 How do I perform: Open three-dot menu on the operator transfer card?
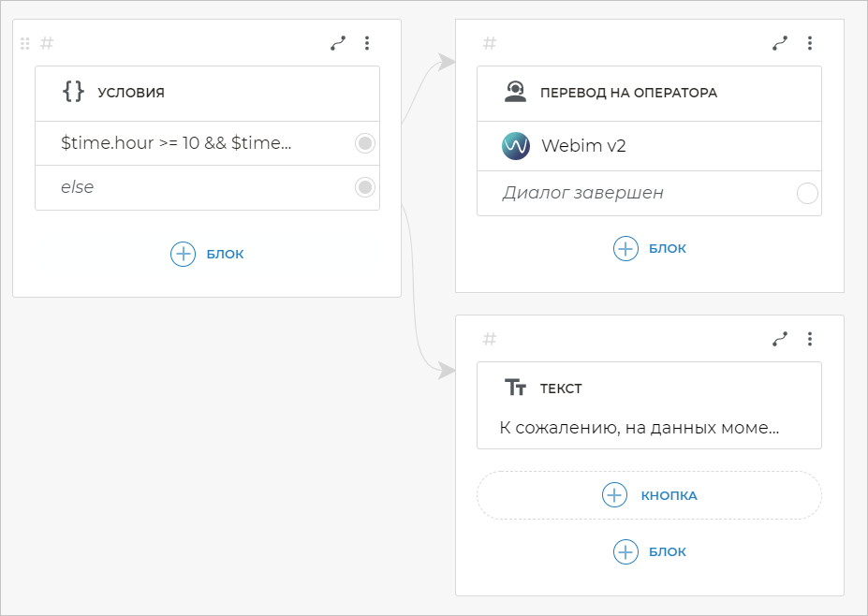click(x=810, y=43)
